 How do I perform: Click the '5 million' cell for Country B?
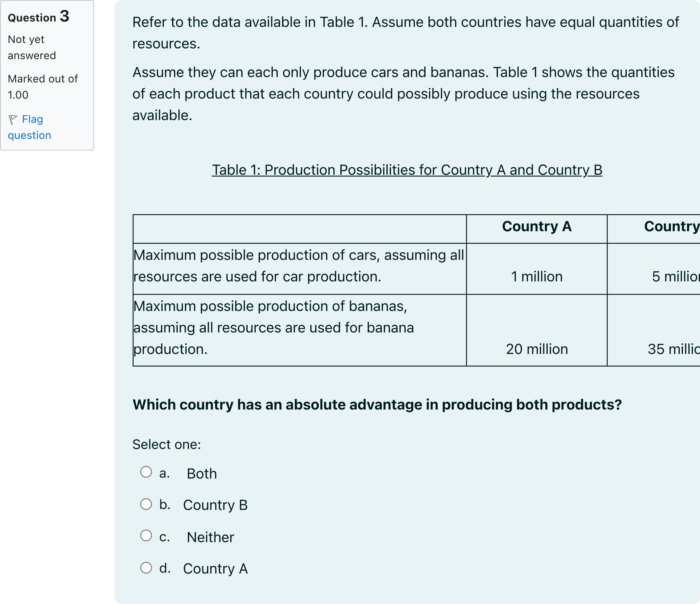(x=676, y=277)
